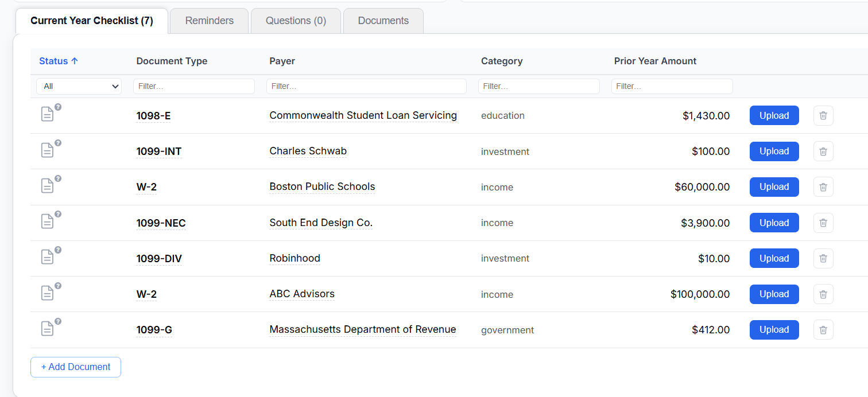Screen dimensions: 868x397
Task: Sort by Document Type column header
Action: pyautogui.click(x=172, y=61)
